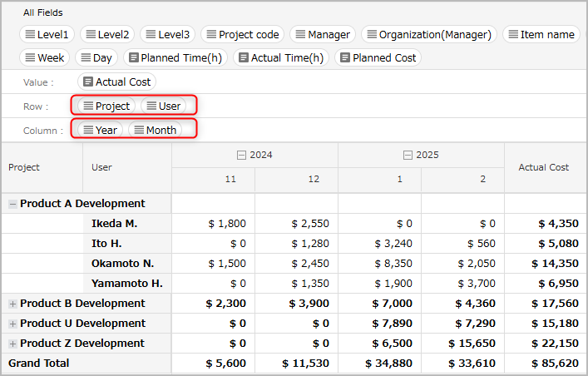The width and height of the screenshot is (588, 376).
Task: Click the Level2 field chip
Action: (x=107, y=35)
